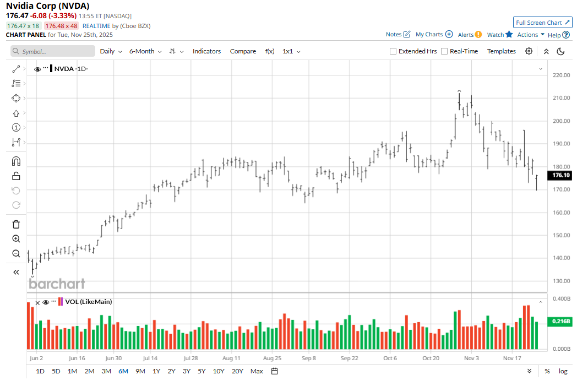Remove the VOL indicator

[x=37, y=302]
